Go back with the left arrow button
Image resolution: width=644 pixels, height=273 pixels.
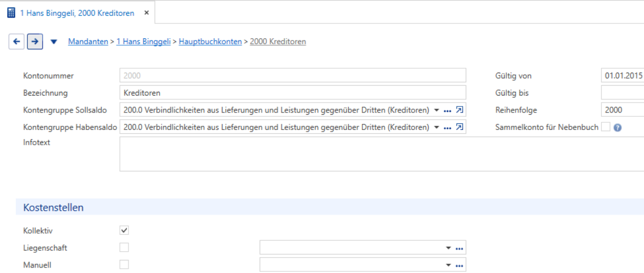click(16, 41)
